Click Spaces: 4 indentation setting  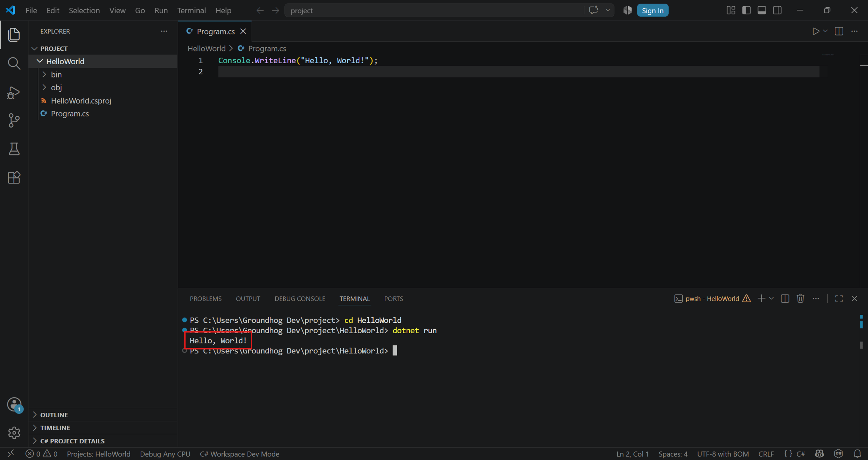(x=673, y=454)
